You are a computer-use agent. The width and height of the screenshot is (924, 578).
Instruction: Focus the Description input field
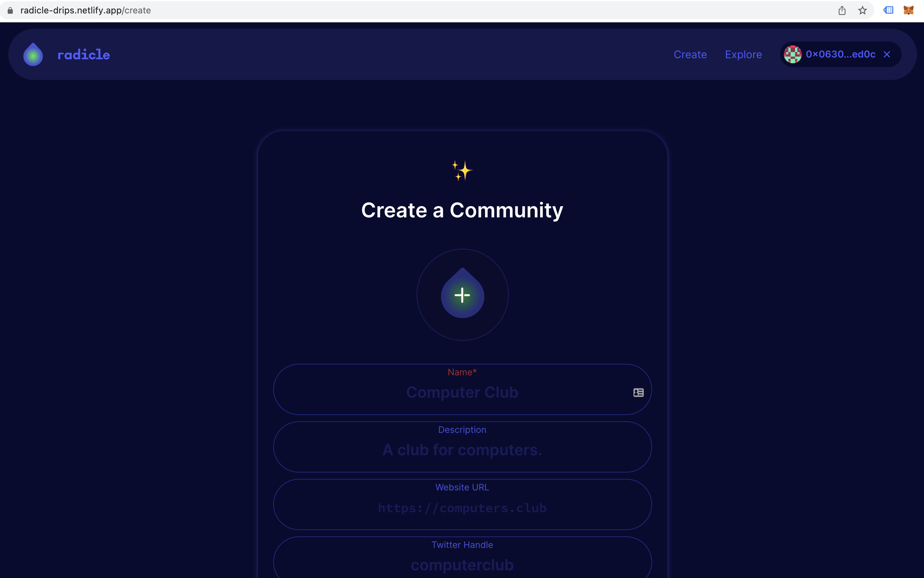pos(462,447)
